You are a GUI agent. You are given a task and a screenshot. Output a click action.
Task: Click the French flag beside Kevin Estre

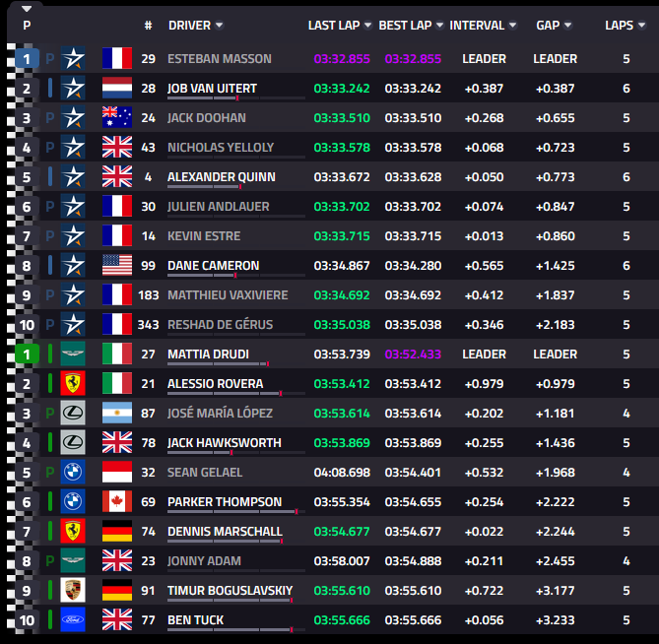point(117,235)
